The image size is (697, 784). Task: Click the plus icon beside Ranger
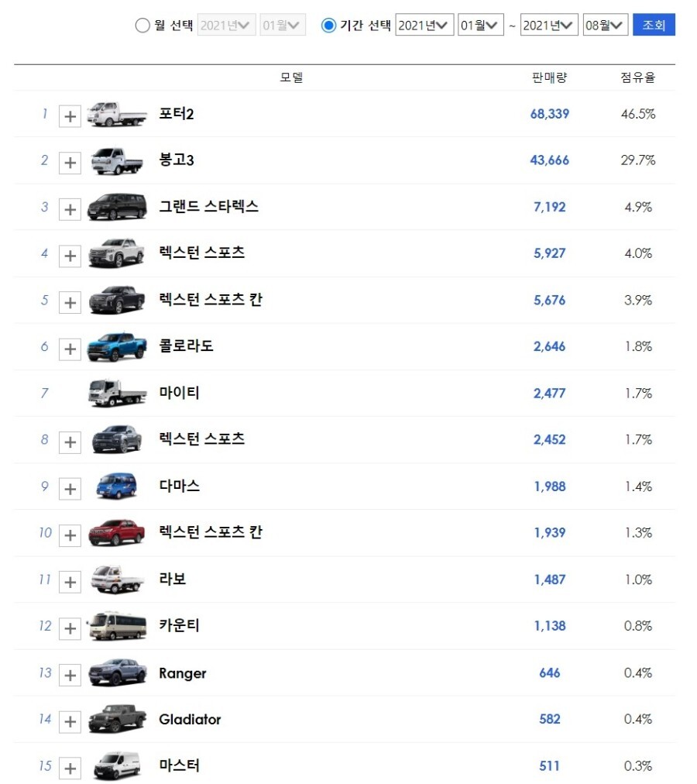[70, 676]
